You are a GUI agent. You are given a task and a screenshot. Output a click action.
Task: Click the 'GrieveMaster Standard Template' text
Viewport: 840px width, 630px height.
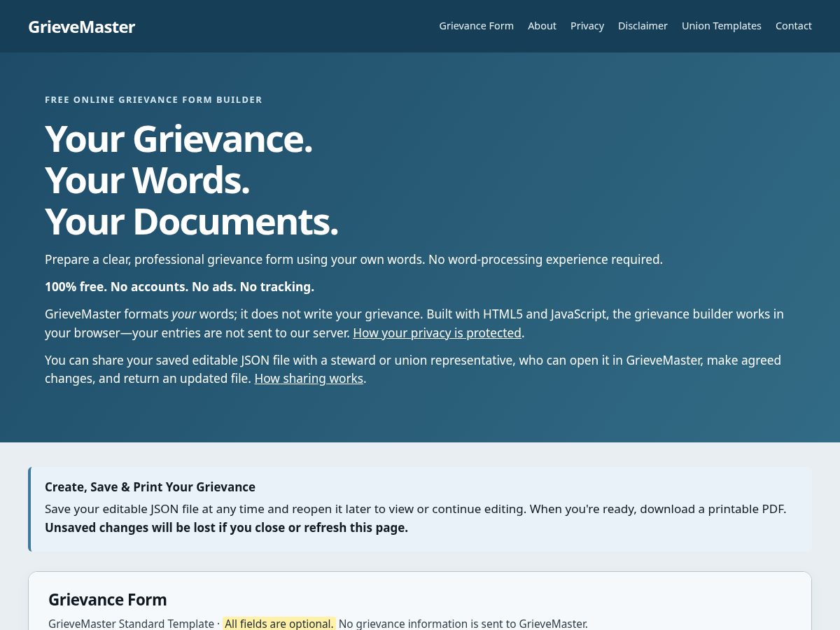tap(131, 624)
